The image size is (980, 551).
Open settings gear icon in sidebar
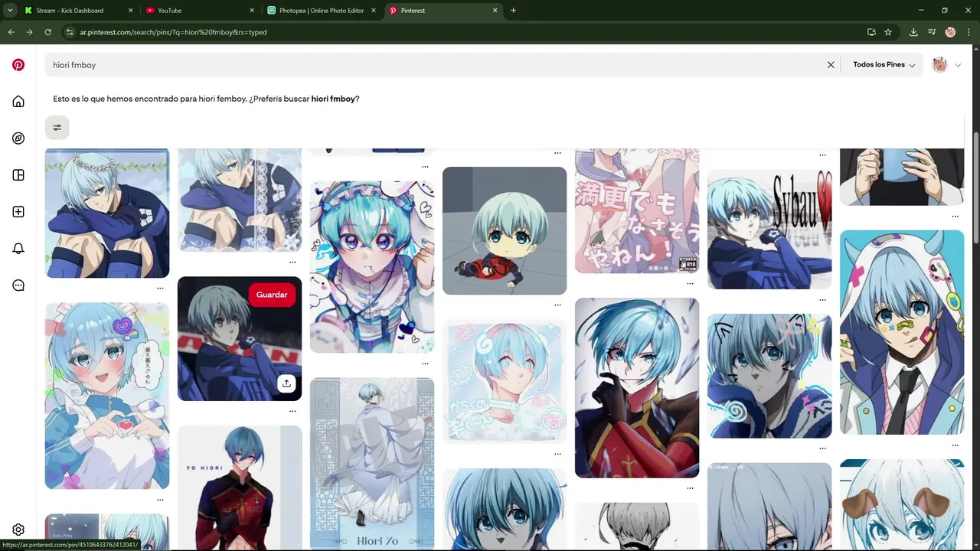(x=18, y=530)
